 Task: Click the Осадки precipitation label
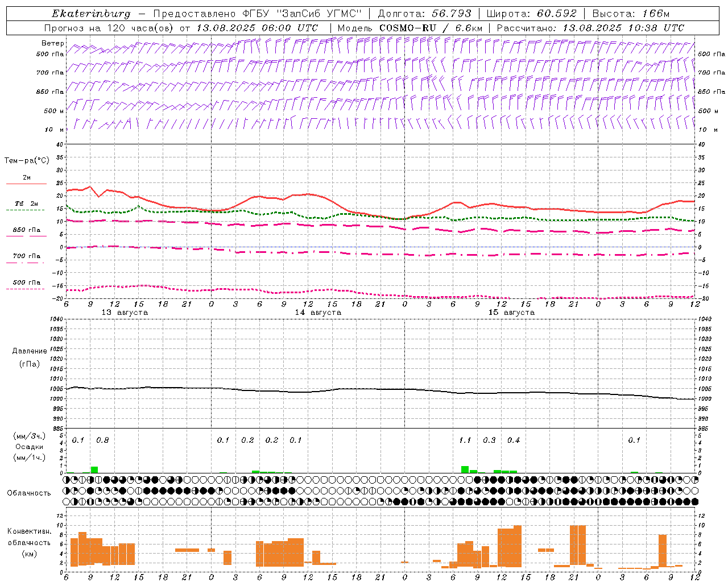click(x=29, y=447)
